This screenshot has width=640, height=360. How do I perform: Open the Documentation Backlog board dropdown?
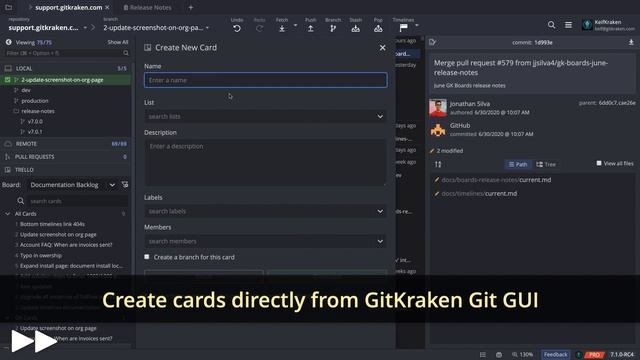click(73, 185)
